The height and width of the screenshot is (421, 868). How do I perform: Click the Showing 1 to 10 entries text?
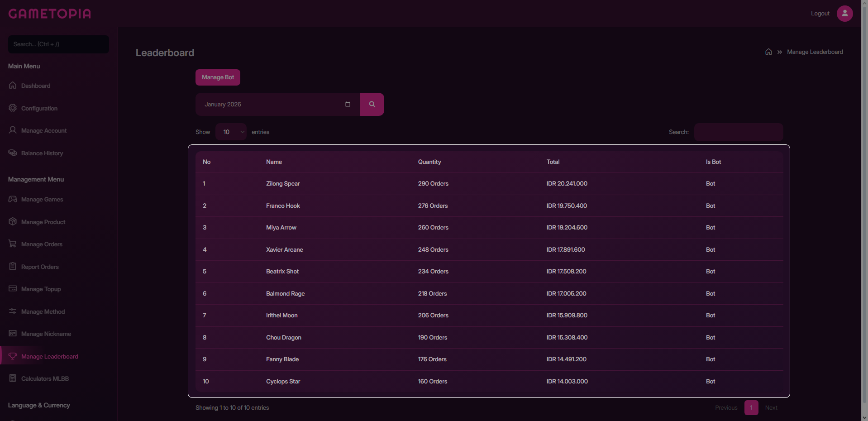coord(232,407)
